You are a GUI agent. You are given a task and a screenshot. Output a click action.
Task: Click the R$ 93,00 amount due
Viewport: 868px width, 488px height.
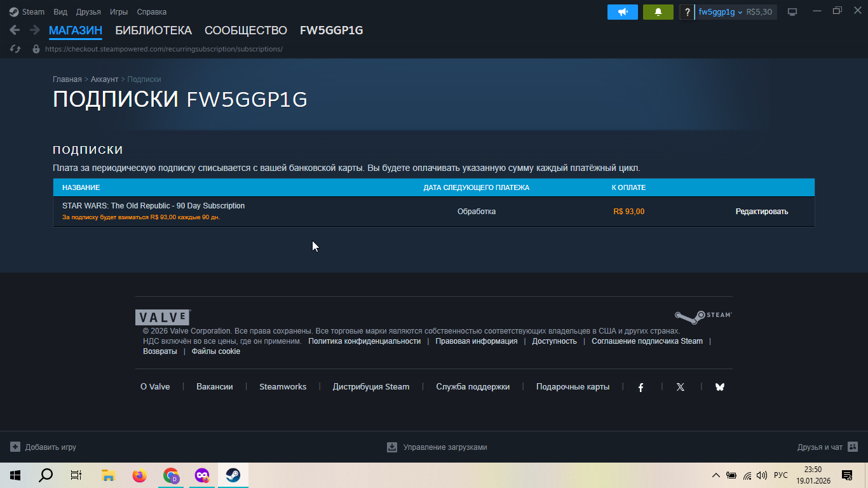click(629, 212)
